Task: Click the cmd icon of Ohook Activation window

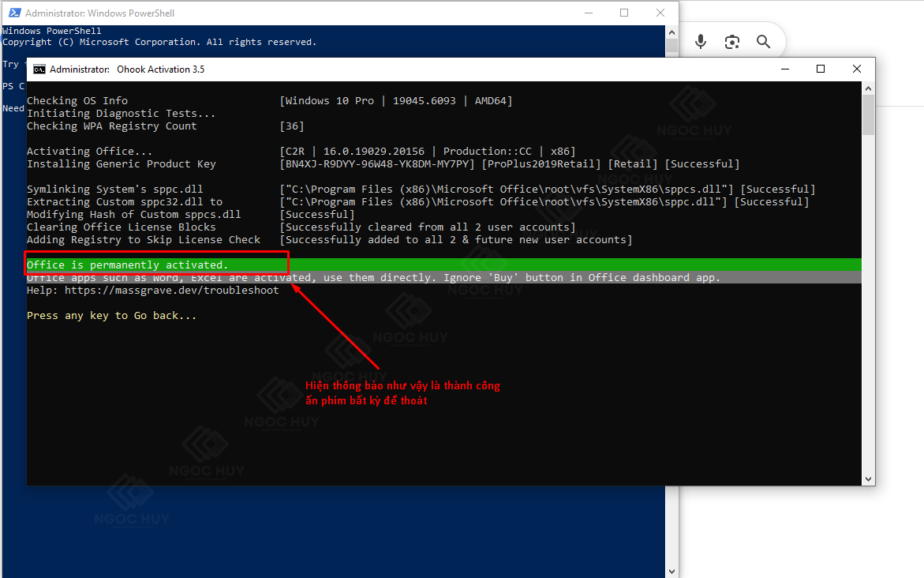Action: coord(39,69)
